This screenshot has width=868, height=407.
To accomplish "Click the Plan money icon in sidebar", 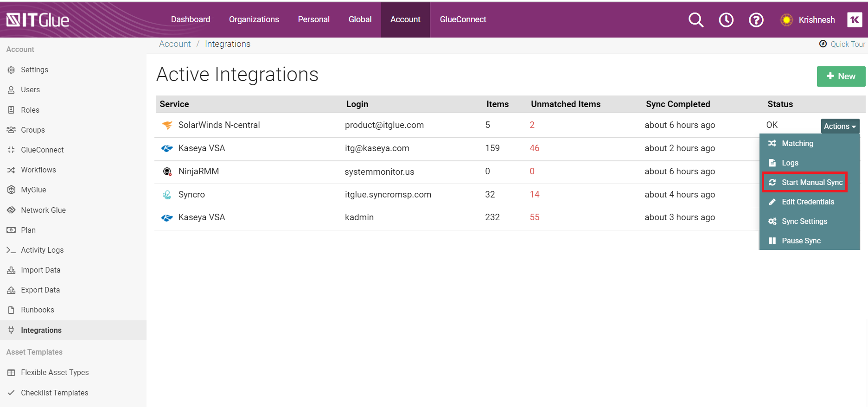I will (x=11, y=230).
